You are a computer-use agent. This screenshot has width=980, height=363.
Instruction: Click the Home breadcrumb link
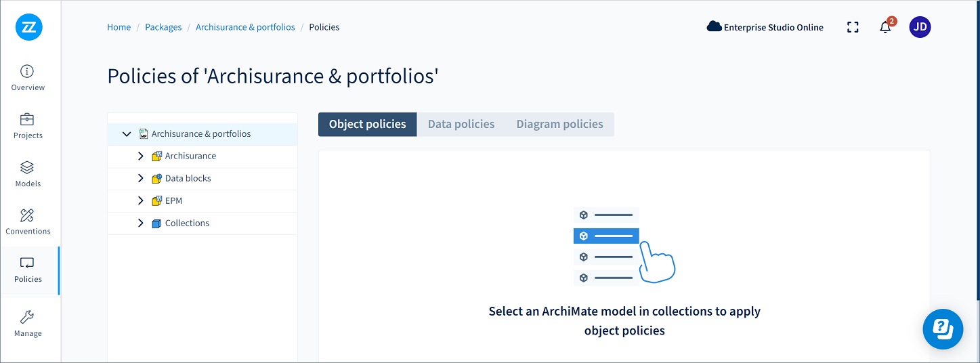pyautogui.click(x=119, y=28)
